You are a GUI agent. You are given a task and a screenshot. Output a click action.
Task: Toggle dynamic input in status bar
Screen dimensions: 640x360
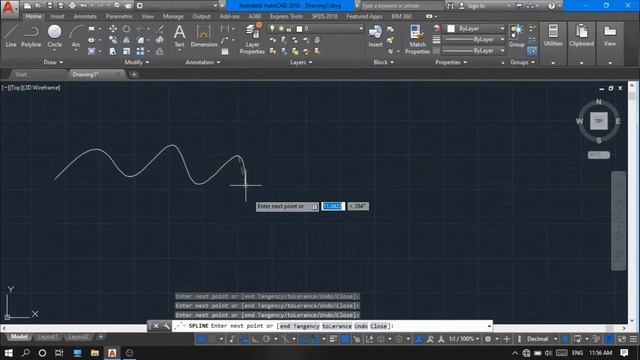(x=244, y=339)
